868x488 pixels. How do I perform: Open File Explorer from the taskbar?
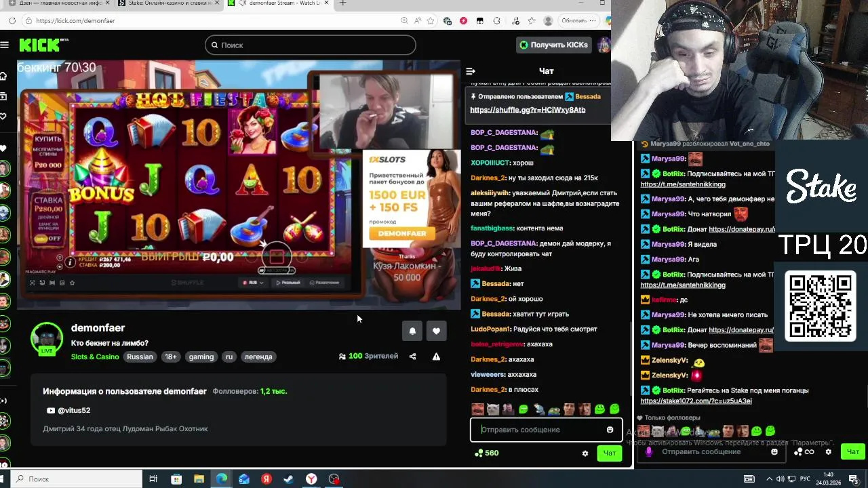pos(199,479)
